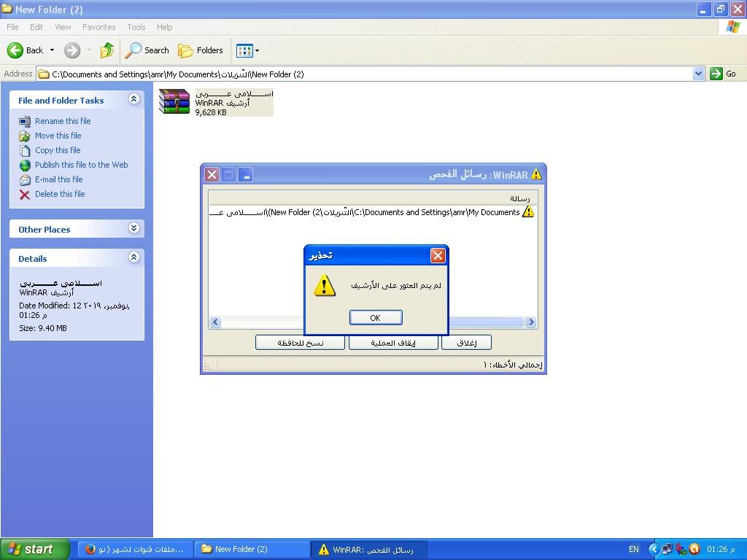Open the Favorites menu
Image resolution: width=747 pixels, height=560 pixels.
click(98, 27)
